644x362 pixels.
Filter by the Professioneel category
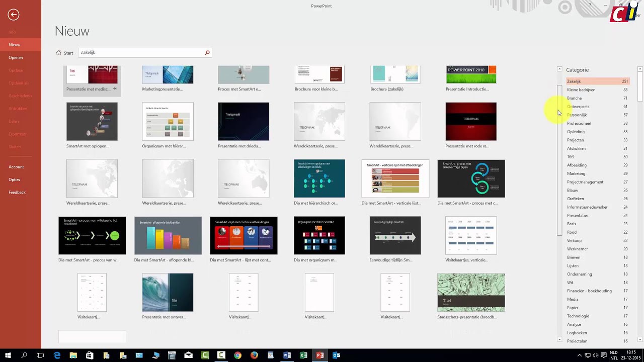(x=597, y=123)
